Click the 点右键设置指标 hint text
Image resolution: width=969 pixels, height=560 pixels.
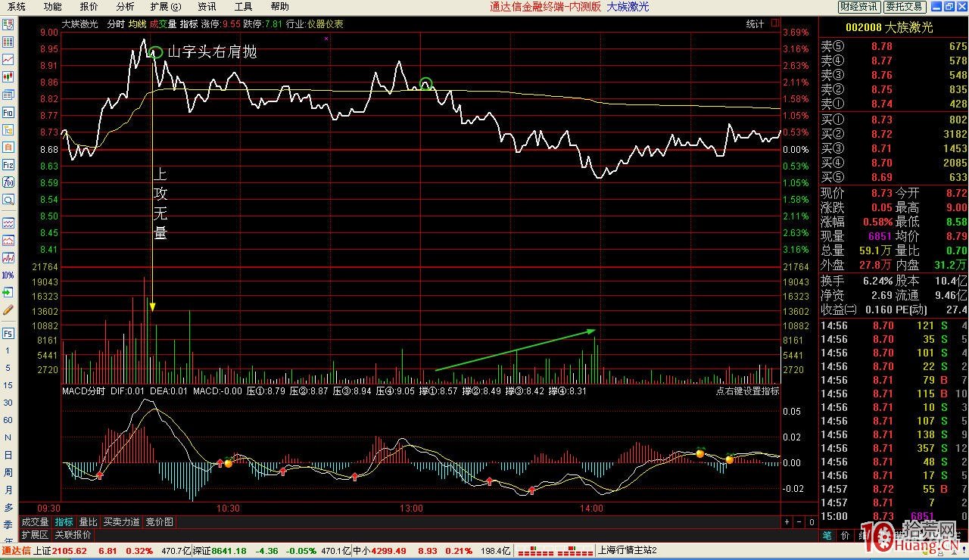point(747,391)
